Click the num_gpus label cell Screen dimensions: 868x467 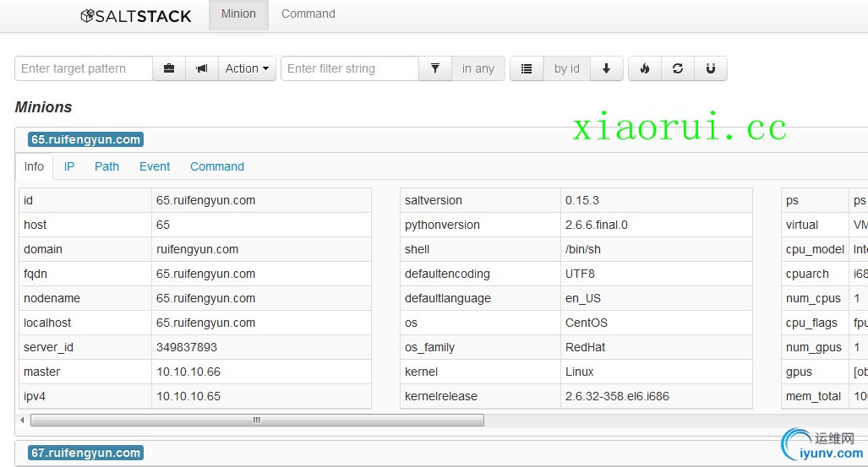click(x=815, y=347)
